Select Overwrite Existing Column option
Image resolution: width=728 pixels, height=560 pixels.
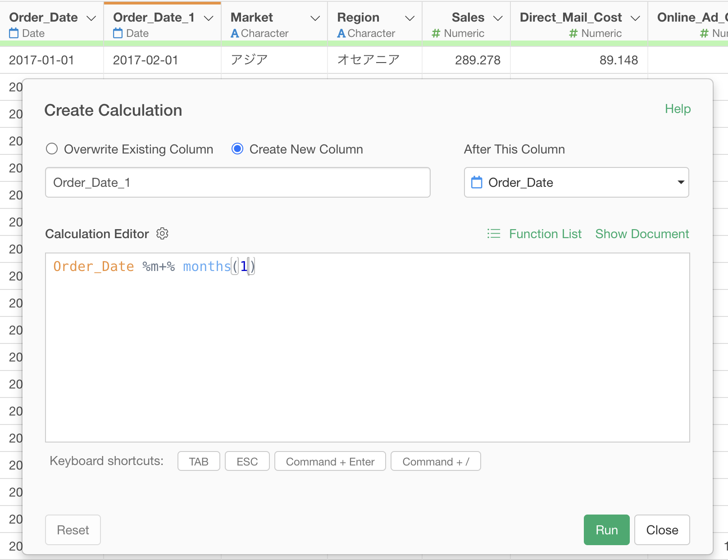tap(52, 149)
